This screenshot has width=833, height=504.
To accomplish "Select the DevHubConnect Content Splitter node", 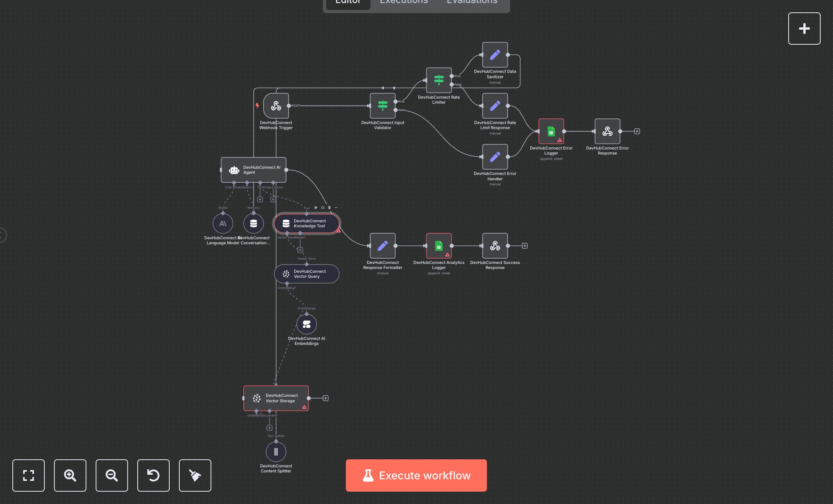I will click(x=276, y=452).
